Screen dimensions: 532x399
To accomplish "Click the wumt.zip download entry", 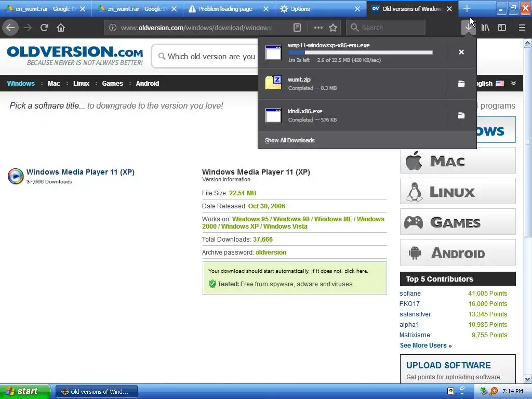I will tap(352, 84).
